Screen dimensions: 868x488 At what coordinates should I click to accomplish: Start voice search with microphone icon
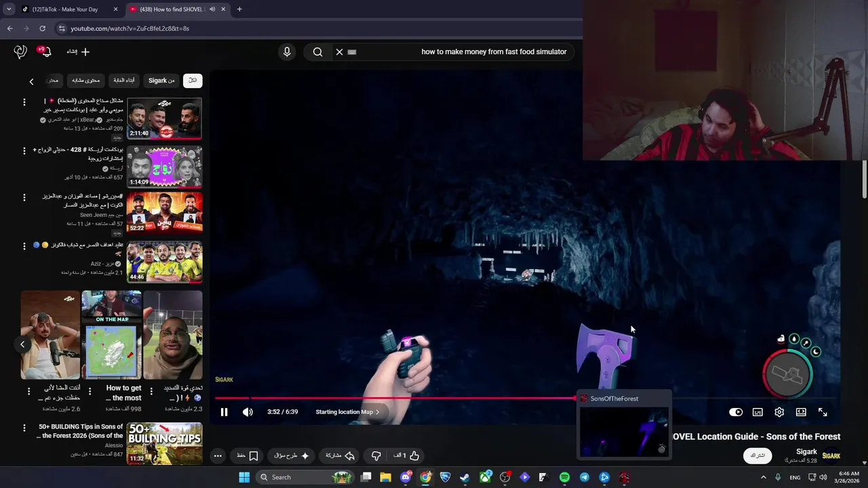pos(287,52)
